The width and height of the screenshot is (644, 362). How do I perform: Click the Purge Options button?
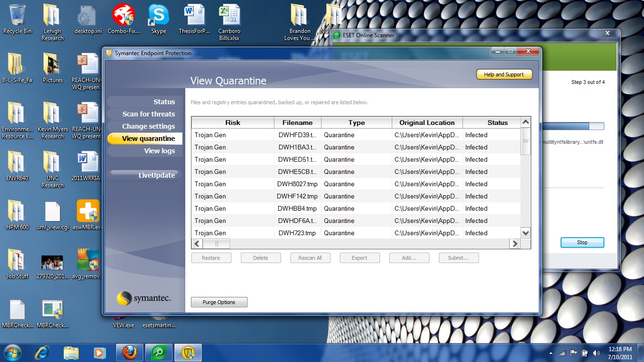[x=219, y=302]
